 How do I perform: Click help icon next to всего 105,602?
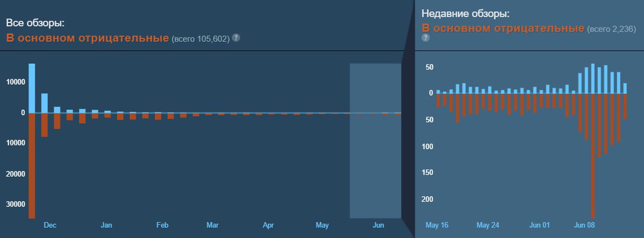(236, 38)
